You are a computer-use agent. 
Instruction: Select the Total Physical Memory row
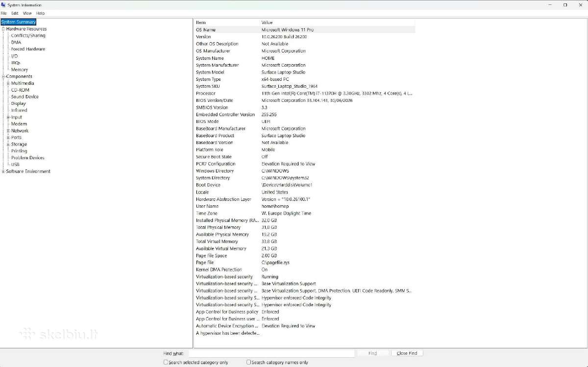305,227
